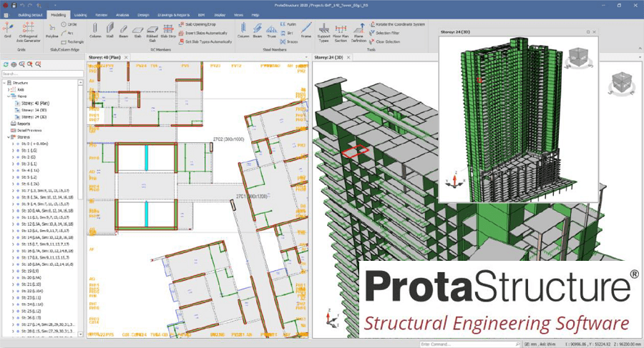Select the Polyline slab edge tool
The width and height of the screenshot is (644, 348).
click(x=52, y=31)
